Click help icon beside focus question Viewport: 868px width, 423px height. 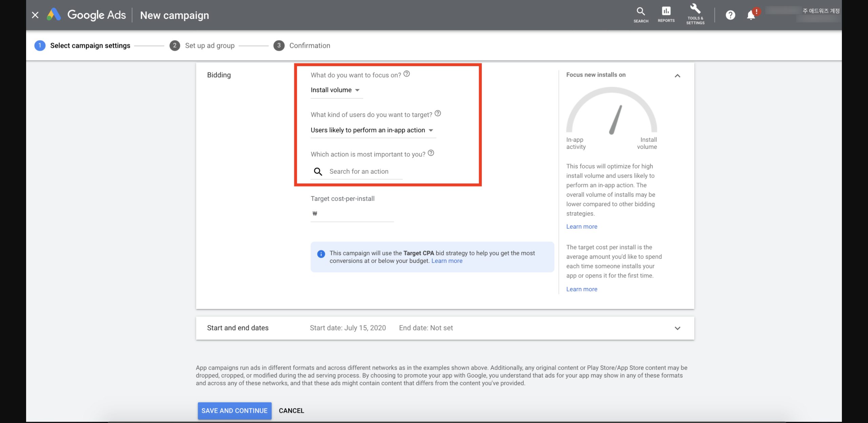coord(407,74)
